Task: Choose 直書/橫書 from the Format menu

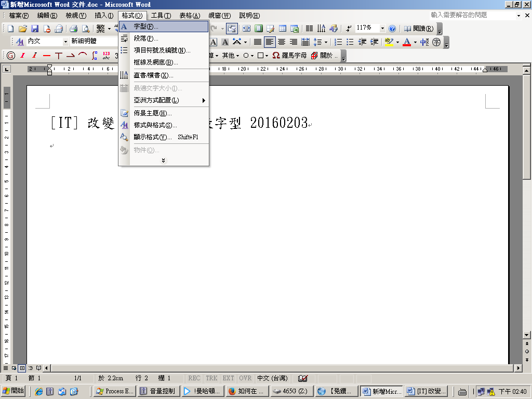Action: click(x=164, y=75)
